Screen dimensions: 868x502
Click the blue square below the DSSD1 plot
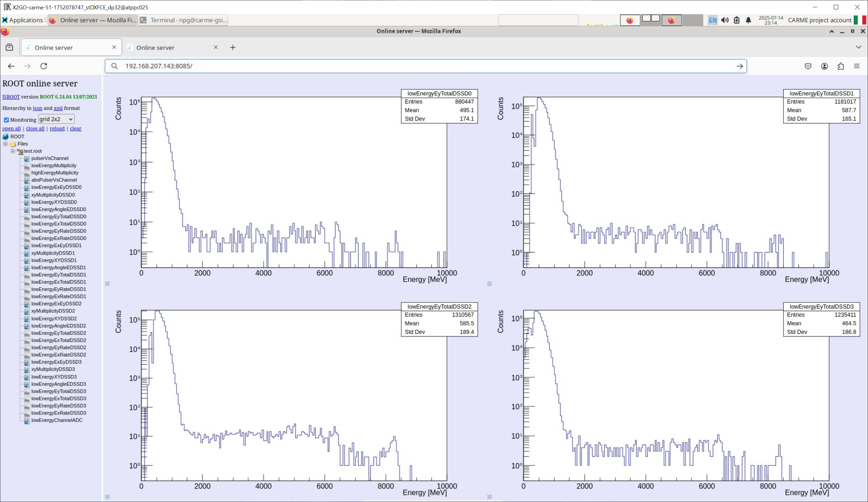(489, 284)
